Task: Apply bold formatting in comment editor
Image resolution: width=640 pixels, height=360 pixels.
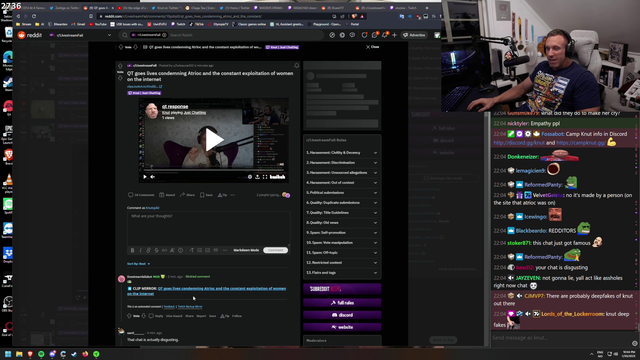Action: tap(132, 250)
